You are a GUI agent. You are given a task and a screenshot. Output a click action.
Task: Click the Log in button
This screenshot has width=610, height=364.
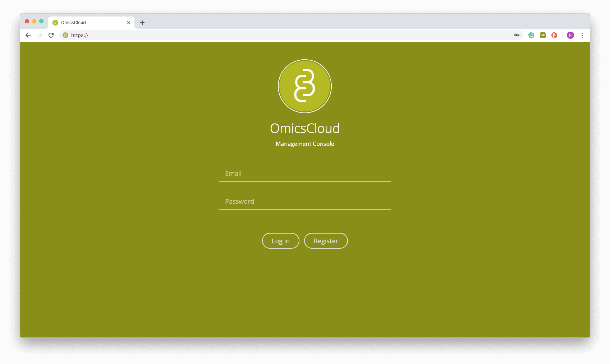(x=281, y=241)
